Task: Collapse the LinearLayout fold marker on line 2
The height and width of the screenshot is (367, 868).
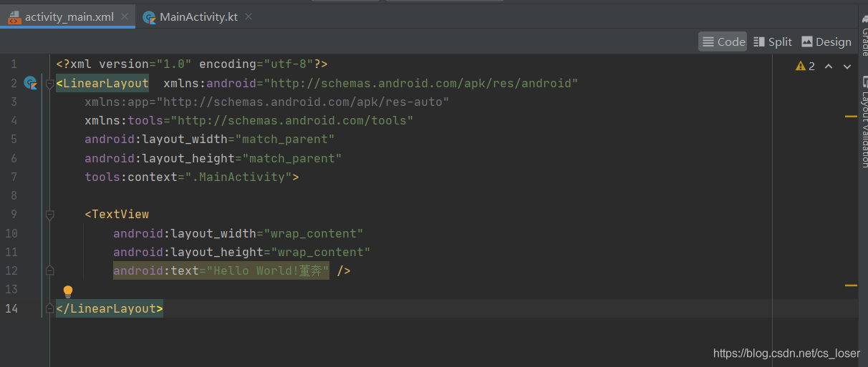Action: [x=49, y=84]
